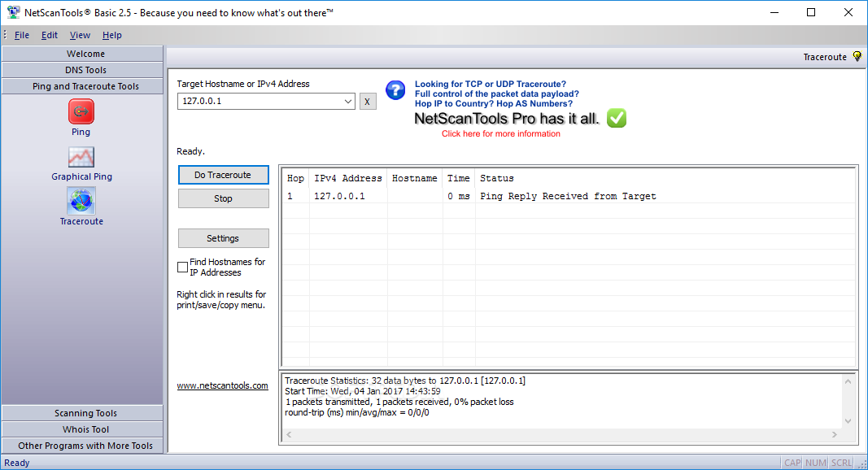Click 'Full control of the packet data payload?' text
The image size is (868, 470).
click(497, 94)
